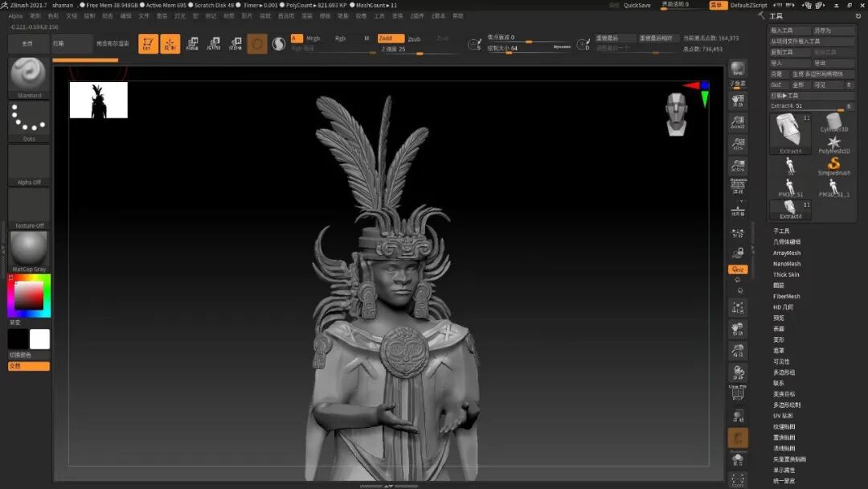The height and width of the screenshot is (489, 868).
Task: Toggle the Zadd sculpt mode
Action: 391,39
